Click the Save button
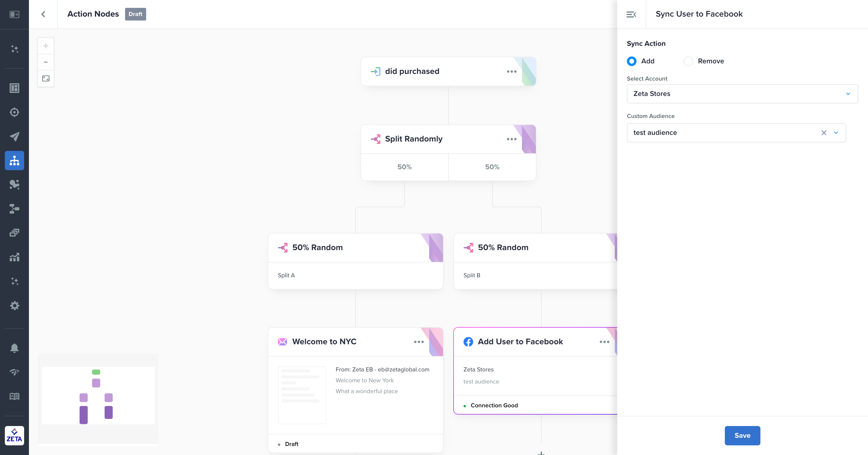Viewport: 868px width, 455px height. pos(742,435)
